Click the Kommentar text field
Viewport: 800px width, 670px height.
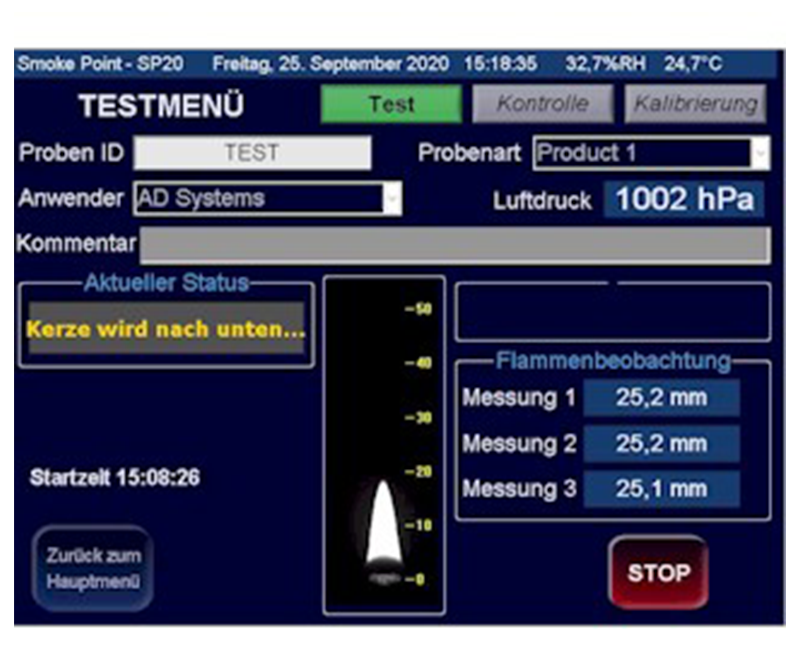[x=455, y=245]
